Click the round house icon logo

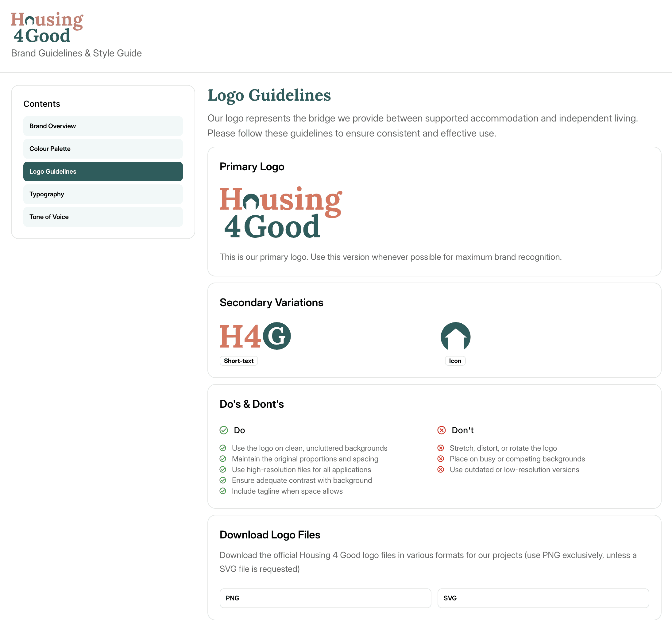(455, 336)
